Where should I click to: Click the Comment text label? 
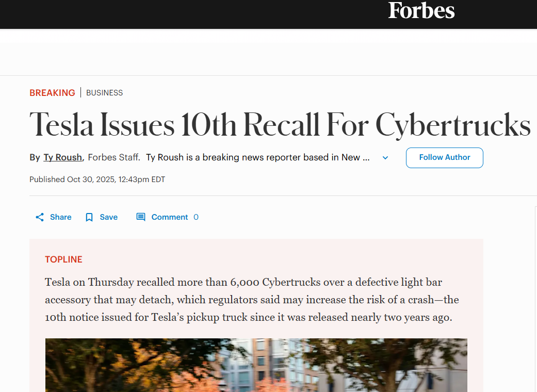point(169,217)
